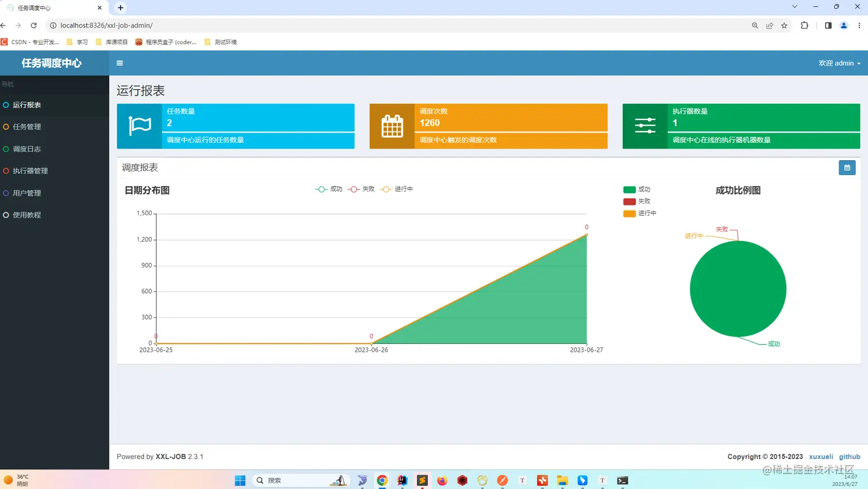This screenshot has width=868, height=489.
Task: Open the CSDN bookmark
Action: (30, 42)
